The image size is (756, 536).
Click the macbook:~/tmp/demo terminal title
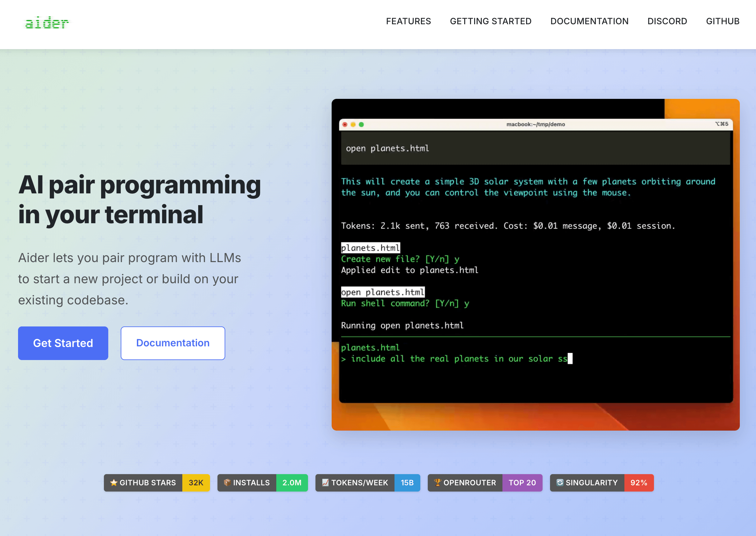point(536,124)
